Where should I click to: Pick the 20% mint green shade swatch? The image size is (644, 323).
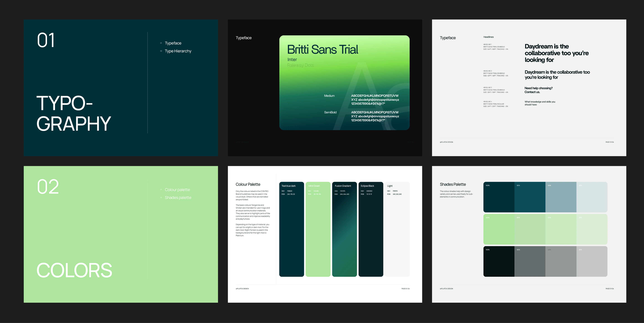(592, 229)
